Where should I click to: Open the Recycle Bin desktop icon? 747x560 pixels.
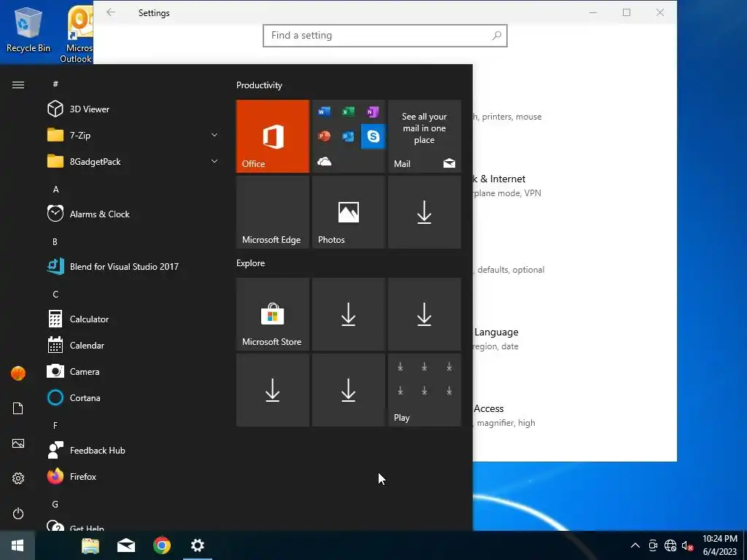(x=28, y=29)
